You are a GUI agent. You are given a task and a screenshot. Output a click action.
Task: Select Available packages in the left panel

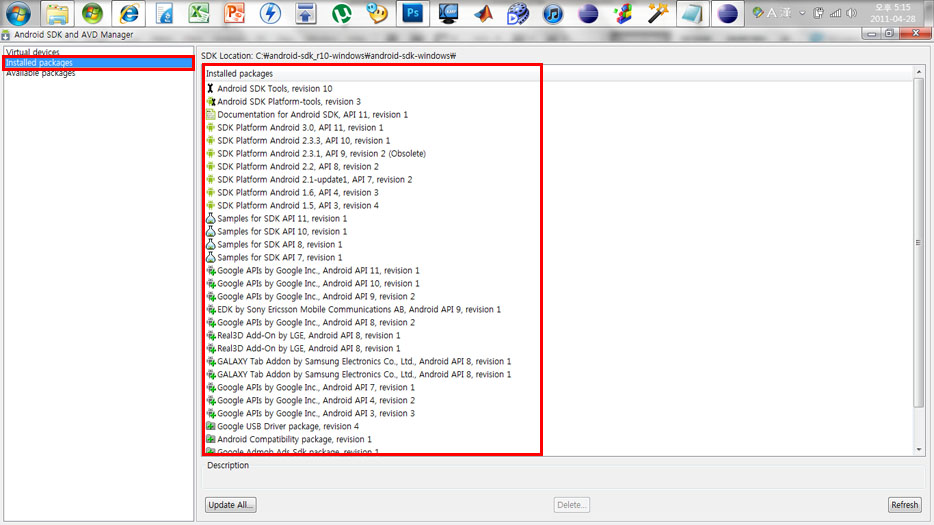pyautogui.click(x=41, y=73)
